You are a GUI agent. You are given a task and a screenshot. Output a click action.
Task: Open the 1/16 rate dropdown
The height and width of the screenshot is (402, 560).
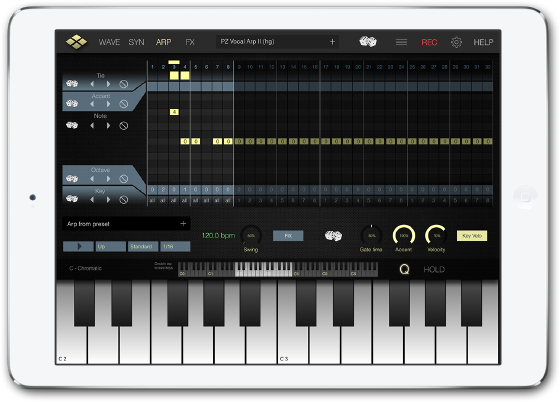tap(175, 246)
